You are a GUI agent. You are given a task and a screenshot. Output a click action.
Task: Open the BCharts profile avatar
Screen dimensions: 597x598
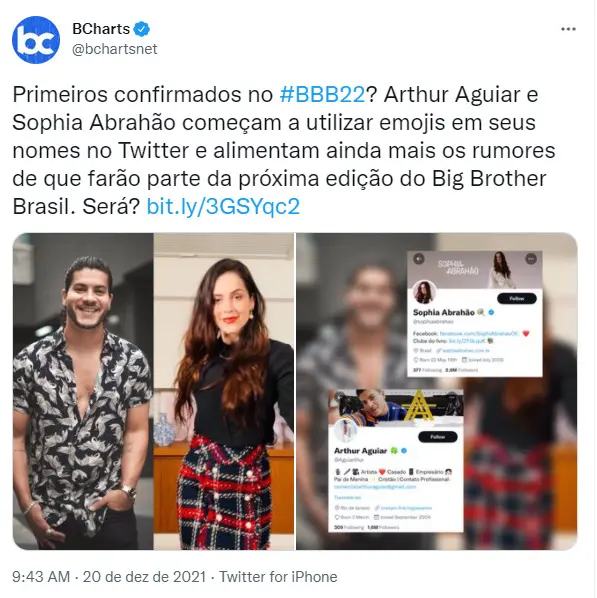(x=36, y=40)
